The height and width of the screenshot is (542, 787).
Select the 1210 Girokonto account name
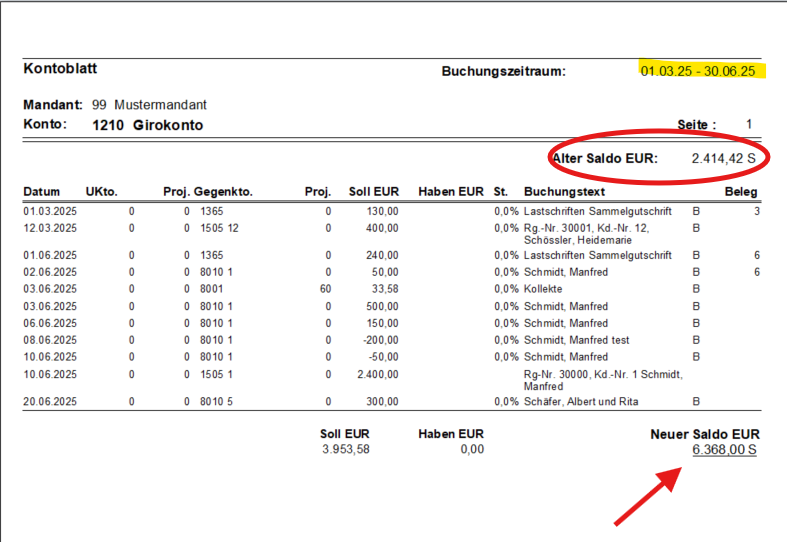(x=147, y=125)
